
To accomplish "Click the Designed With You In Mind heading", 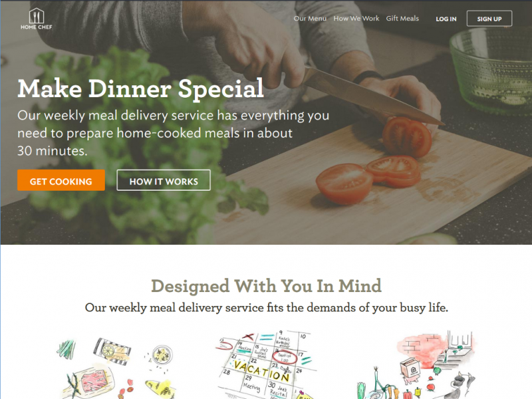I will pos(267,286).
